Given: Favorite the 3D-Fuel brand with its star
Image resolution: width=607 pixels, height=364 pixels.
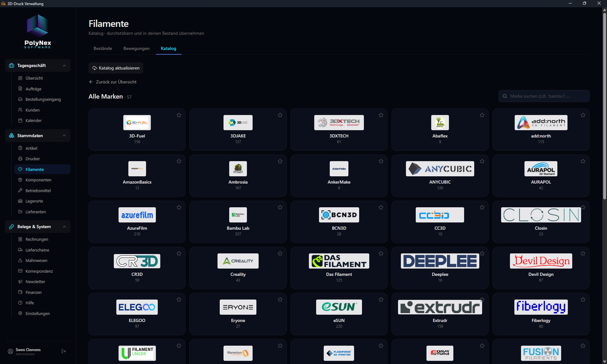Looking at the screenshot, I should coord(179,115).
